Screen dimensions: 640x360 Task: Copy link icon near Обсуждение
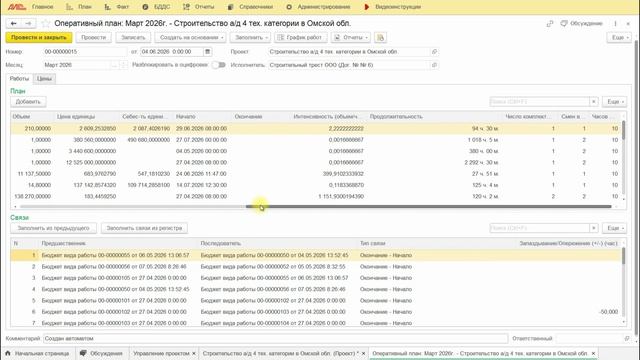click(x=550, y=24)
